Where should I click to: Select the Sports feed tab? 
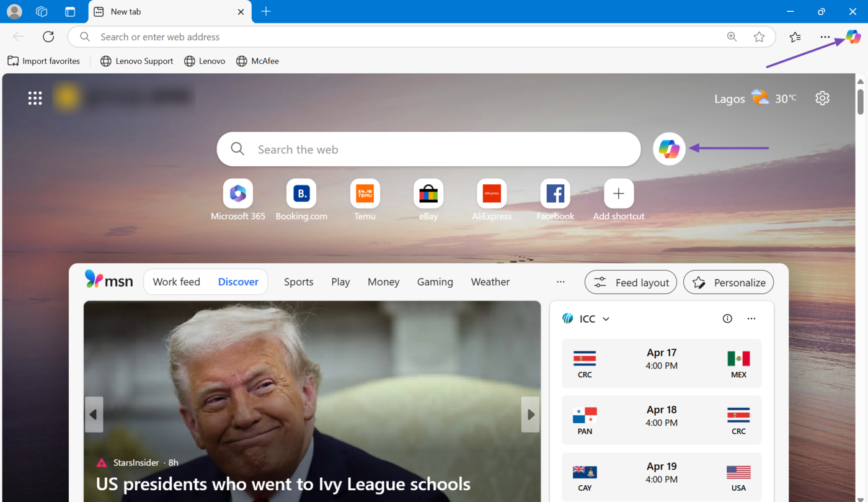point(298,282)
